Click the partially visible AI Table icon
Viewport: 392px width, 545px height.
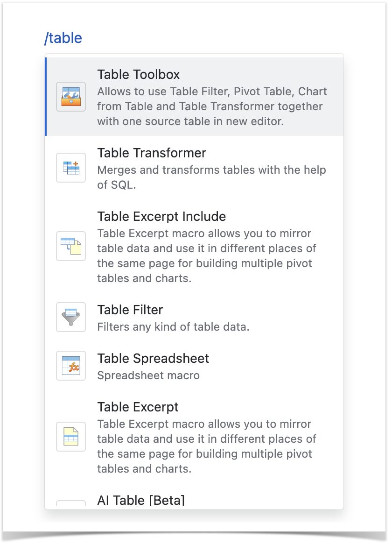pyautogui.click(x=71, y=504)
